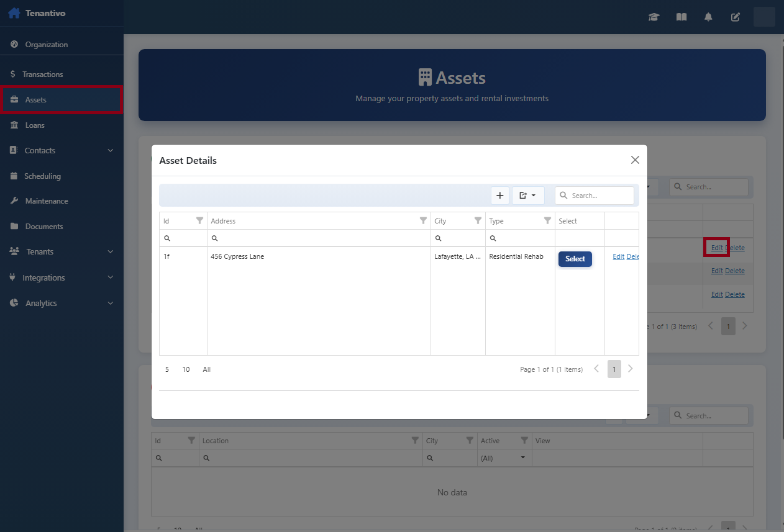This screenshot has width=784, height=532.
Task: Click the filter icon on Address column
Action: [x=423, y=220]
